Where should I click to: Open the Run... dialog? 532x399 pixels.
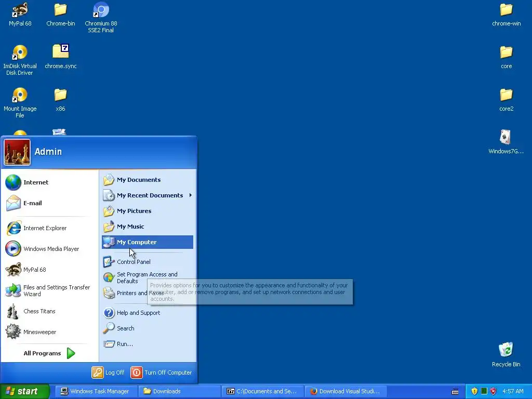point(148,344)
